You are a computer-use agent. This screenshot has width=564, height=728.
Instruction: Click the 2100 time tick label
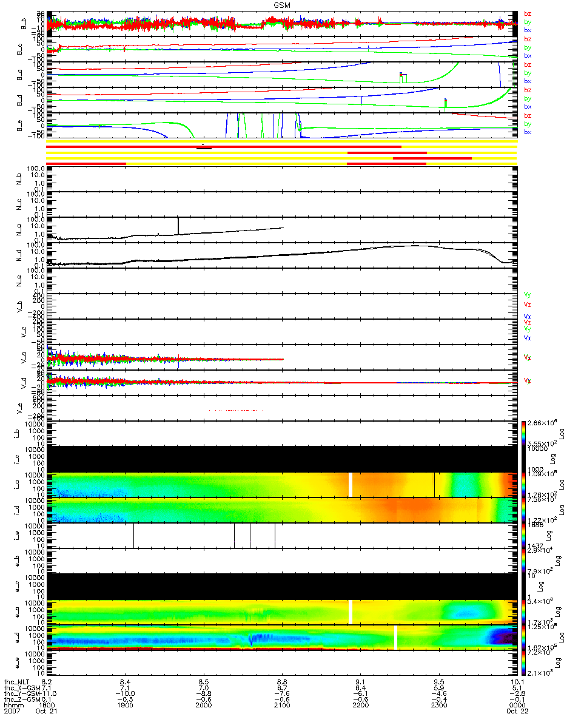click(x=282, y=706)
